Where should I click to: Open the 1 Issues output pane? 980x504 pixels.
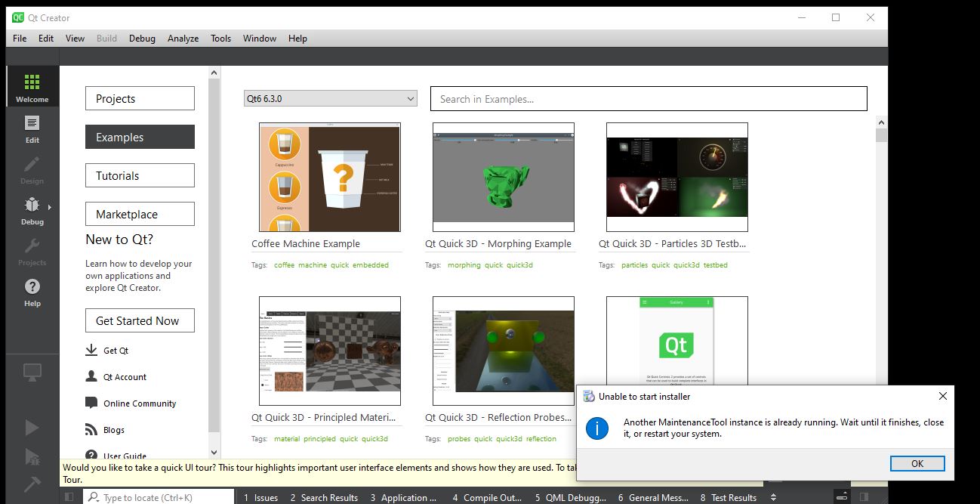tap(260, 497)
